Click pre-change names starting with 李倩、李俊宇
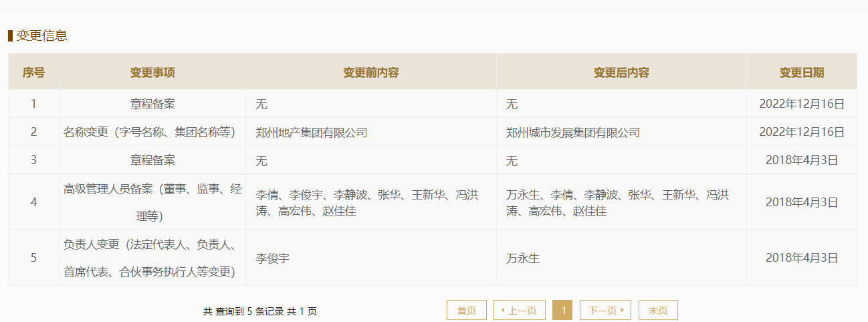The image size is (868, 322). coord(367,203)
